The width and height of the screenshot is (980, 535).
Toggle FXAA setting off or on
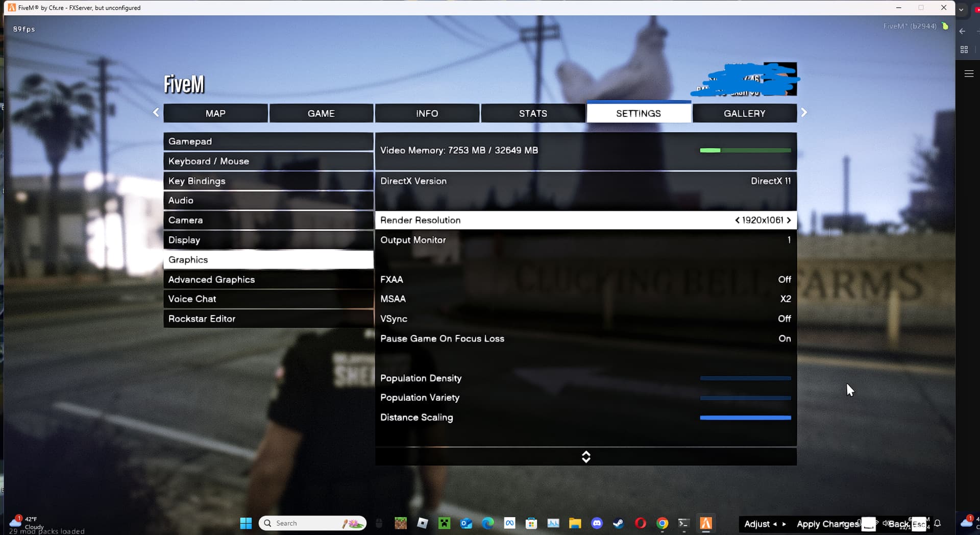pyautogui.click(x=585, y=279)
